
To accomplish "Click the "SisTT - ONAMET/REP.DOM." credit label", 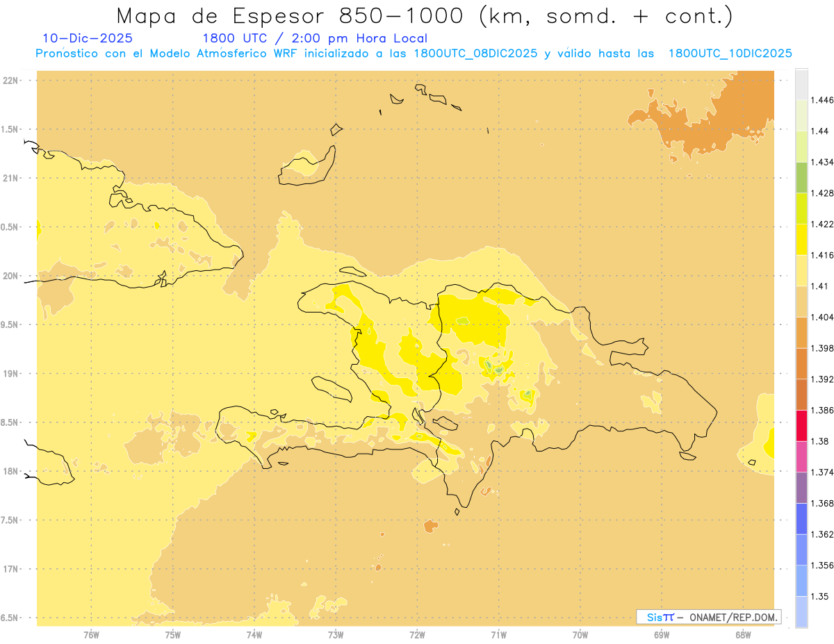I will tap(709, 617).
